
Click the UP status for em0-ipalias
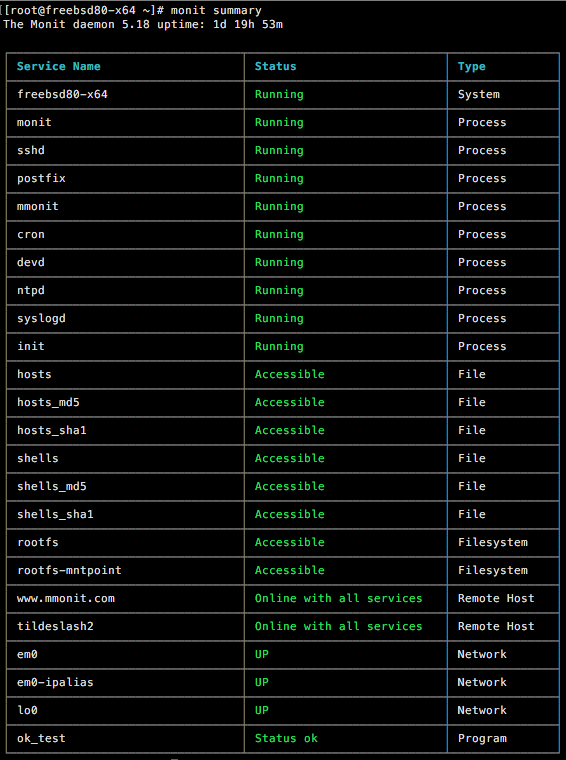[x=262, y=682]
